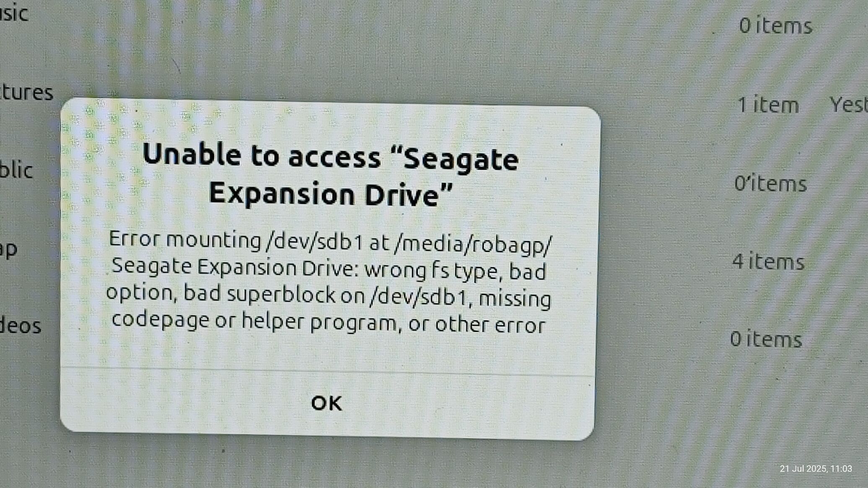Click the "Unable to access" dialog heading
This screenshot has height=488, width=868.
(330, 174)
